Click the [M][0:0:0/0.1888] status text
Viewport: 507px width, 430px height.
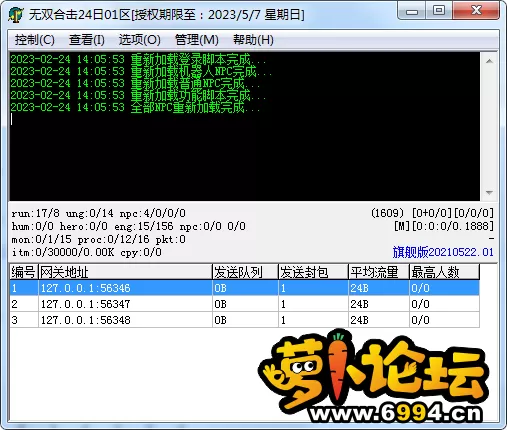pos(444,226)
